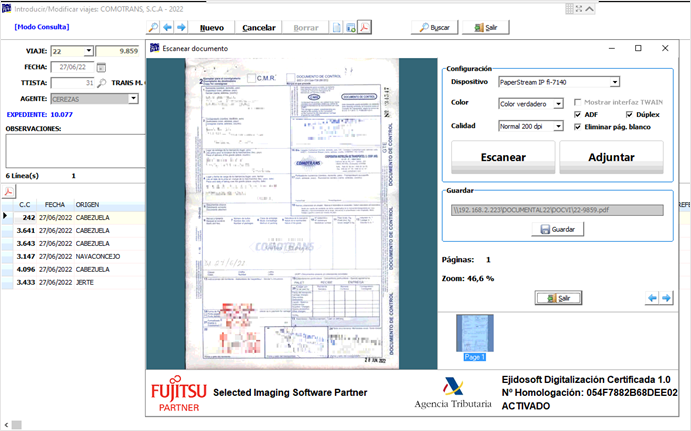Go to previous scanned page arrow
The image size is (691, 431).
[x=652, y=298]
